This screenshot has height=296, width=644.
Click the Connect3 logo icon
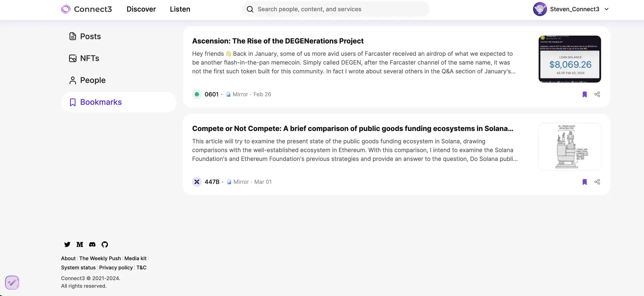(66, 9)
